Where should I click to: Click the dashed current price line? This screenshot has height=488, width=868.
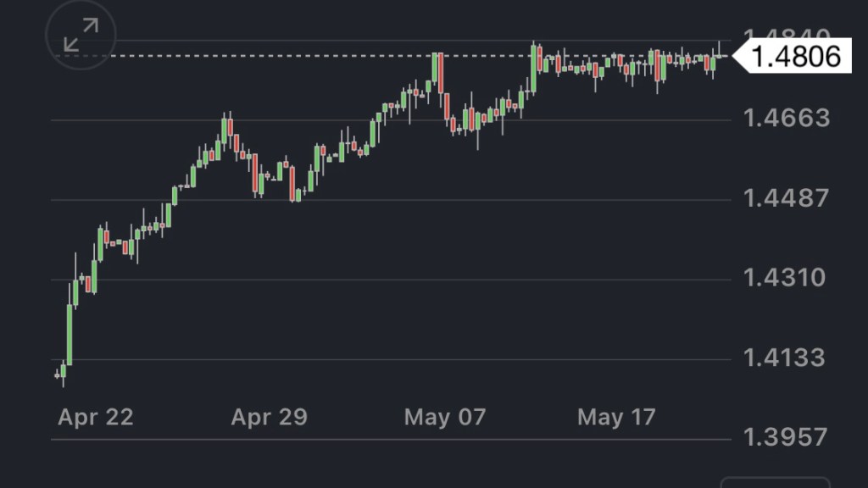click(x=254, y=56)
